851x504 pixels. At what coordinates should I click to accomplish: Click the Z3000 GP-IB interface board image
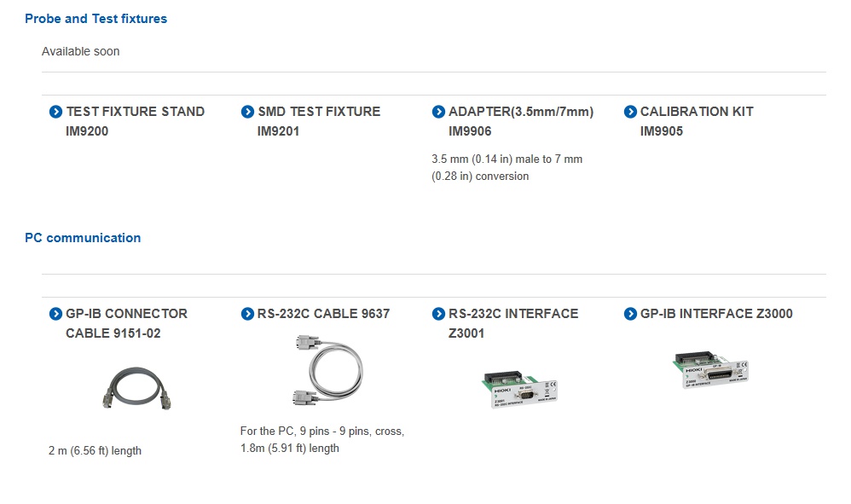coord(711,369)
